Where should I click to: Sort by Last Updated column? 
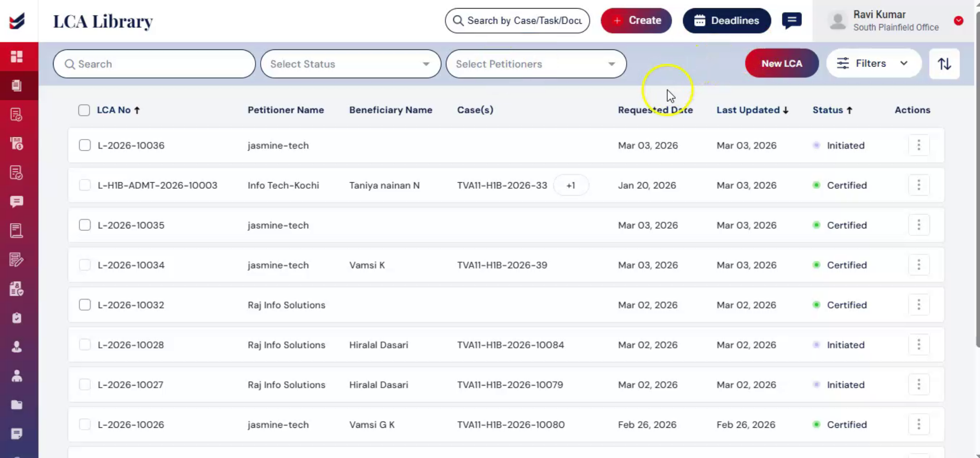point(753,110)
